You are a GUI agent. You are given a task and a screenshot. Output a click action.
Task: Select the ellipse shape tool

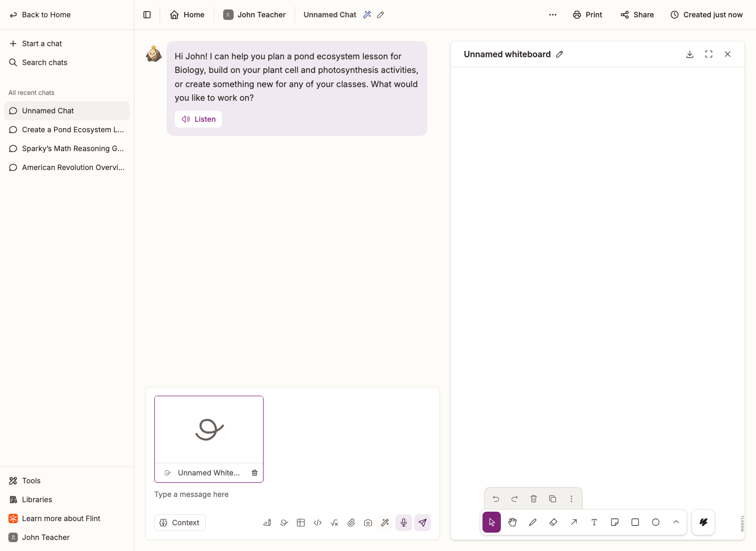coord(656,522)
